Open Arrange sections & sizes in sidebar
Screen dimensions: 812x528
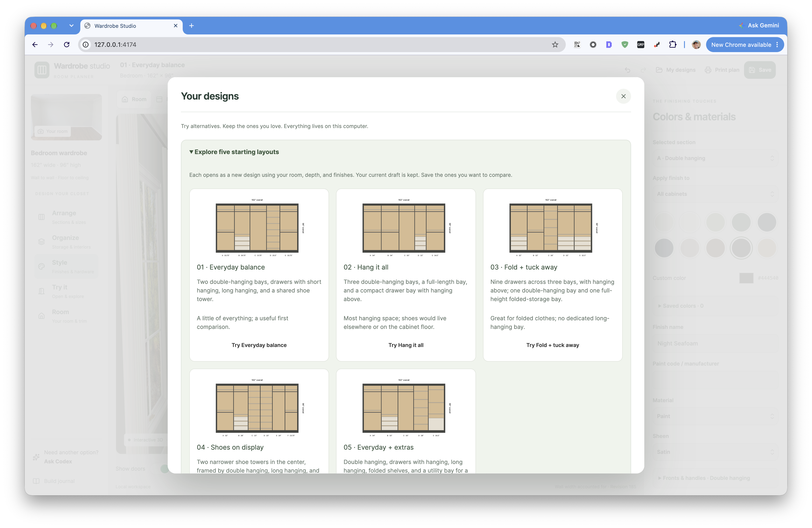tap(66, 217)
